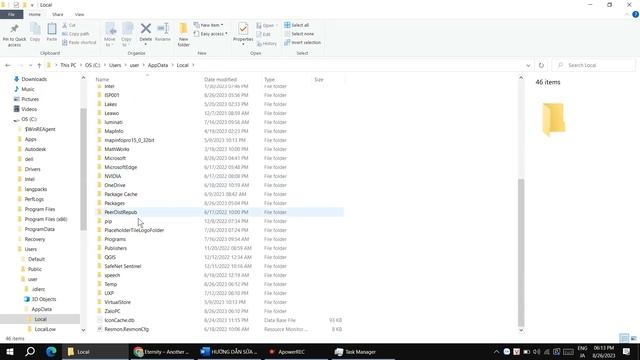This screenshot has height=360, width=640.
Task: Sort by the Name column header
Action: pyautogui.click(x=102, y=80)
